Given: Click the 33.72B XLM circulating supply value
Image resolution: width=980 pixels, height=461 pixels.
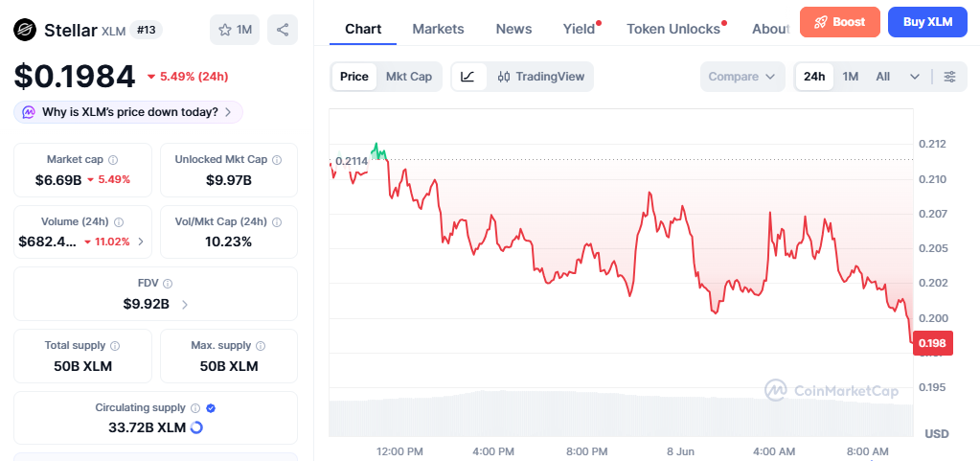Looking at the screenshot, I should [146, 427].
